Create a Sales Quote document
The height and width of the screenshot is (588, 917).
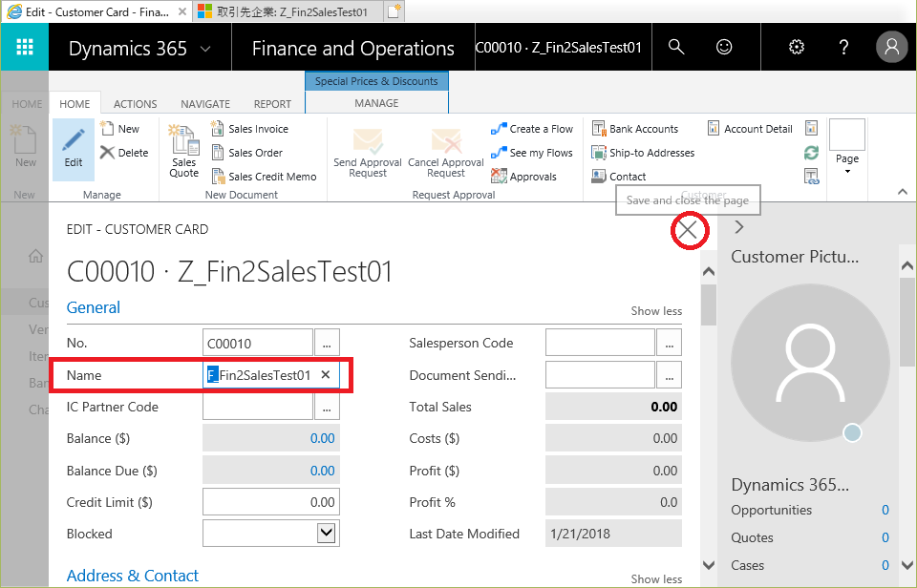point(183,151)
